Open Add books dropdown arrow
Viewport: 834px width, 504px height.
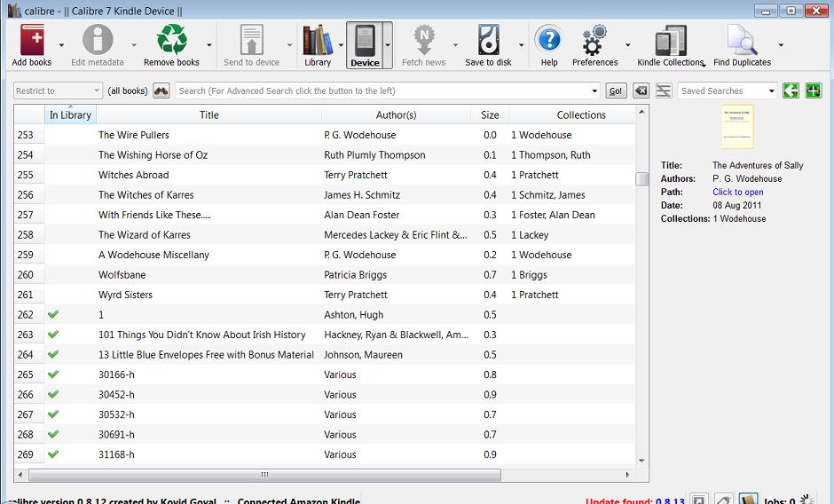[61, 45]
